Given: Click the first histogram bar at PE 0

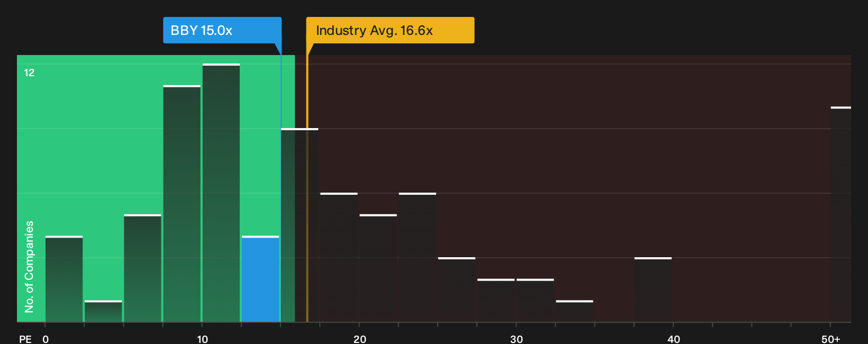Looking at the screenshot, I should pos(64,279).
